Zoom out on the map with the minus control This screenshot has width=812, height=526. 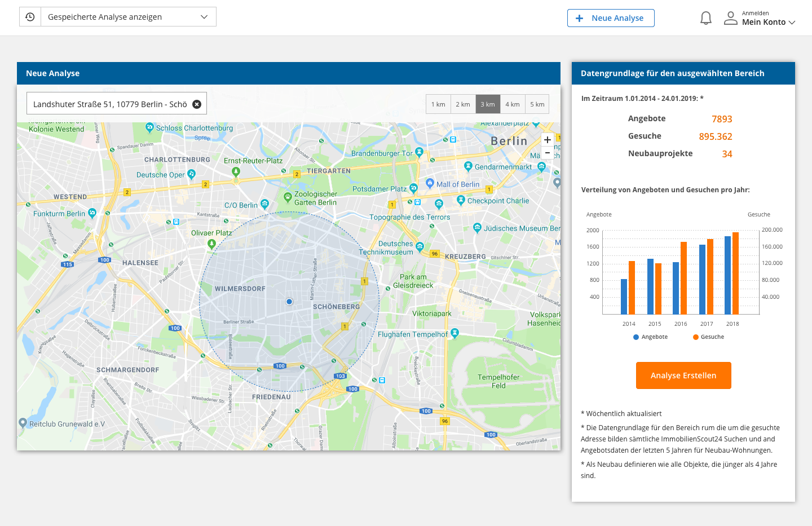[547, 152]
